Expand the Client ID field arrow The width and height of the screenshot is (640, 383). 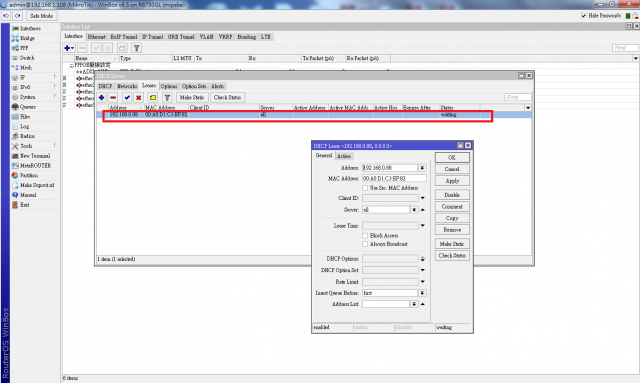[422, 198]
